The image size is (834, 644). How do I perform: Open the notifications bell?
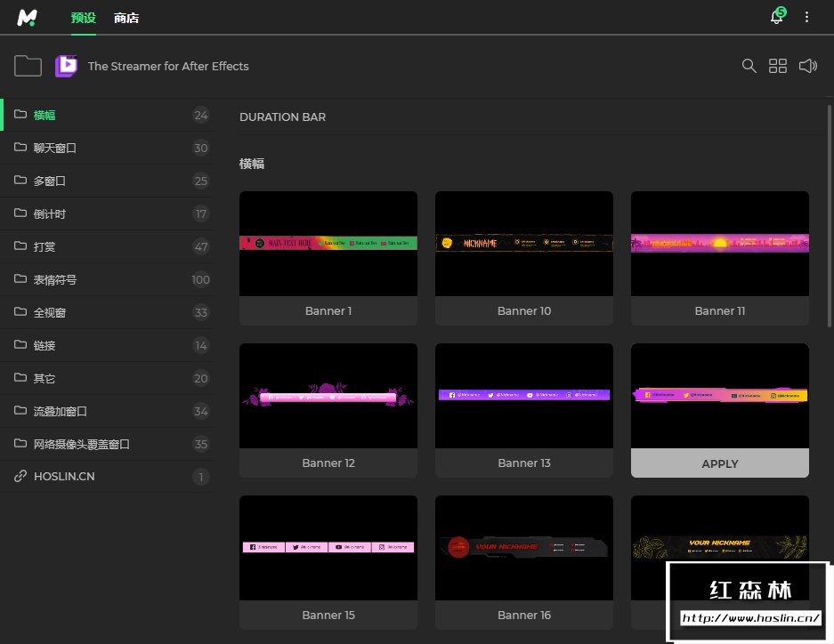tap(776, 18)
